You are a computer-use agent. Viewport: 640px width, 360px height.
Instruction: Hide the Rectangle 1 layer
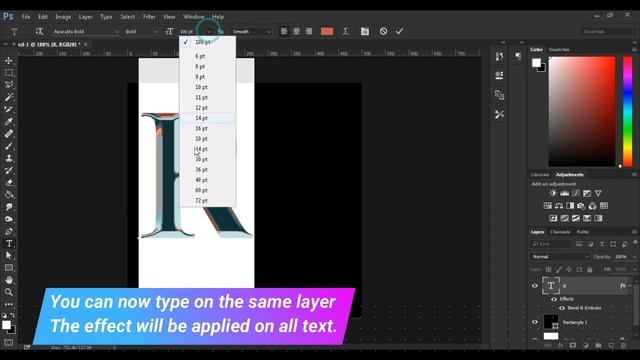(535, 322)
